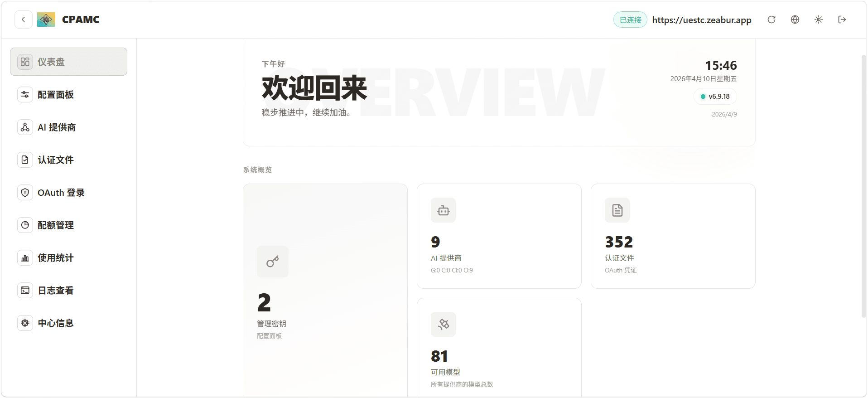Navigate to OAuth 登录
Image resolution: width=868 pixels, height=398 pixels.
68,192
